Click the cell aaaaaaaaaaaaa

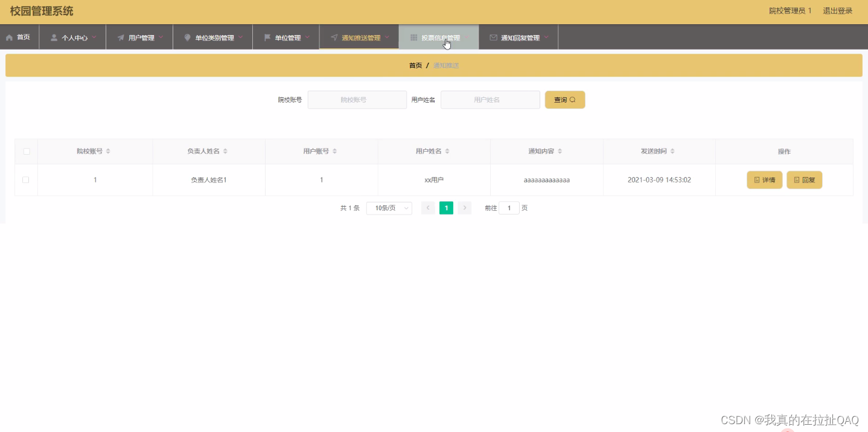[x=547, y=180]
